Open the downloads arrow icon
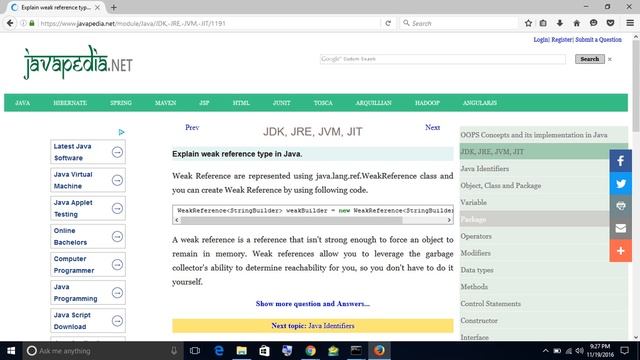This screenshot has height=360, width=640. point(560,23)
